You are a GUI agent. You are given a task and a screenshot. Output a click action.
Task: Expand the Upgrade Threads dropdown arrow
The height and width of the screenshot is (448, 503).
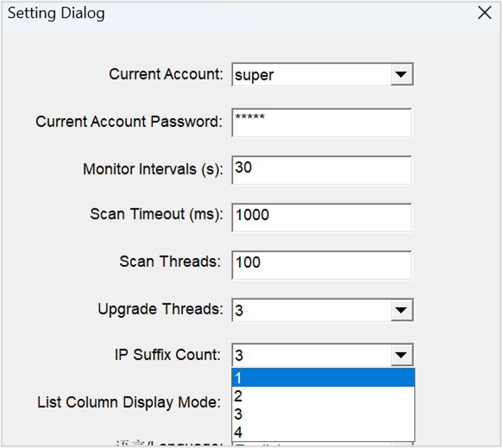(401, 310)
